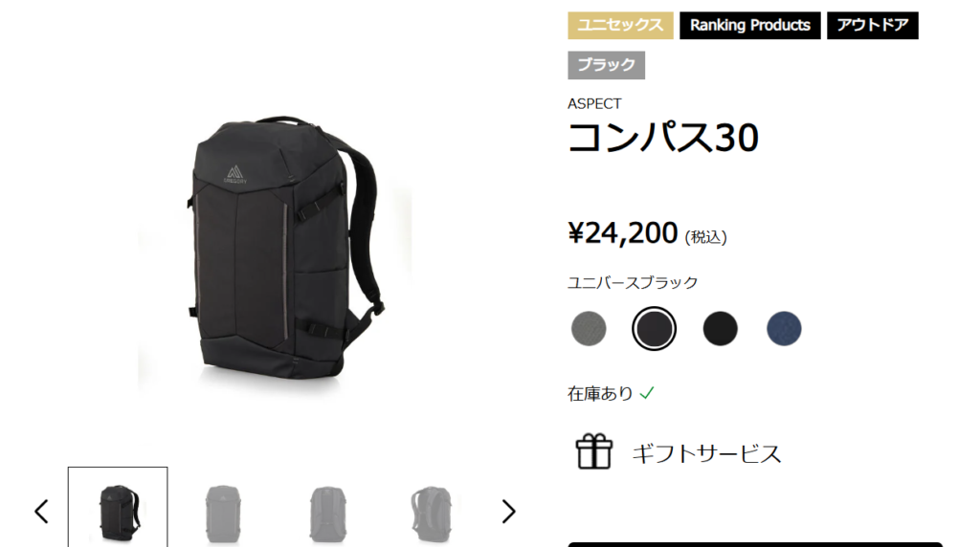Select the third back-view thumbnail
Image resolution: width=980 pixels, height=547 pixels.
pyautogui.click(x=327, y=512)
